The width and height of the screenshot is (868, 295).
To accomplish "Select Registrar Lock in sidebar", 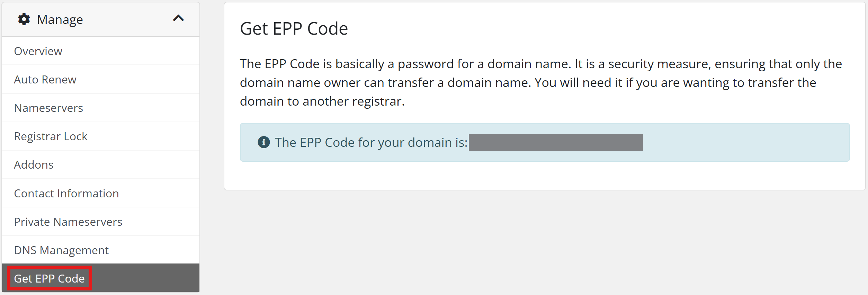I will click(51, 136).
